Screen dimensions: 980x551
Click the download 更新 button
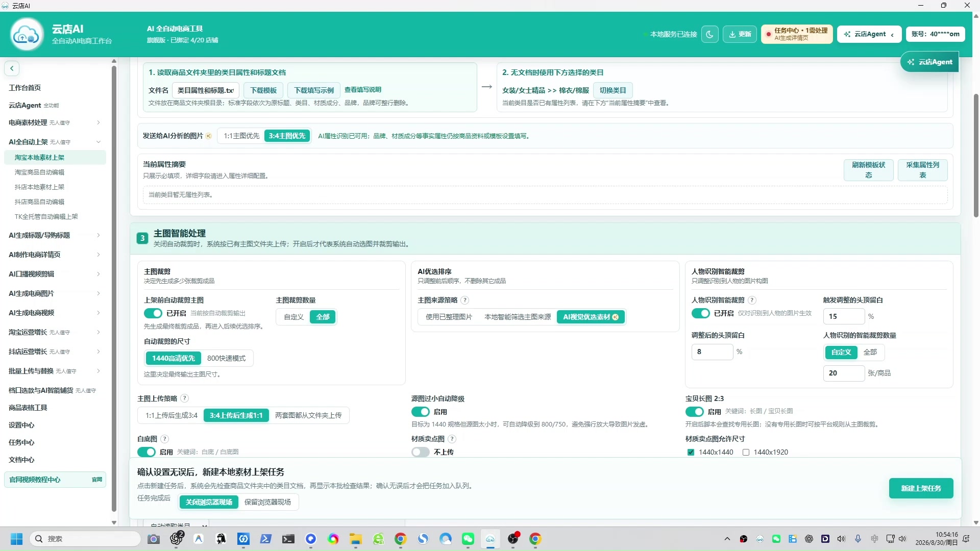coord(740,34)
